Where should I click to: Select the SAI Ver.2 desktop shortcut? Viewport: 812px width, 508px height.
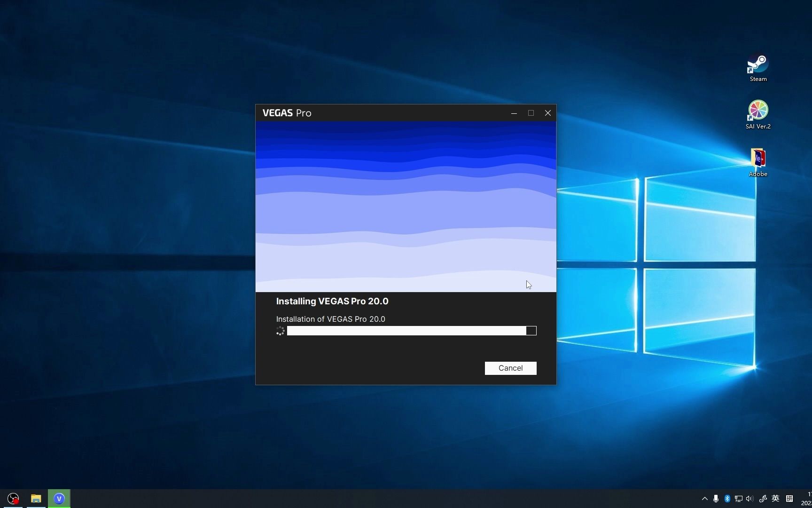click(x=758, y=115)
